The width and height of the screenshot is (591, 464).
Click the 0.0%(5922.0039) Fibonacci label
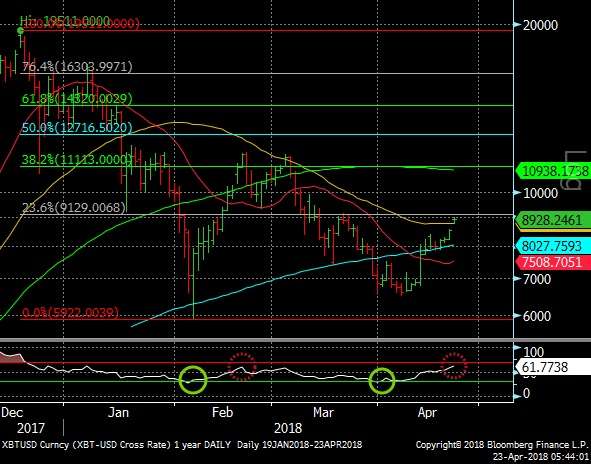click(70, 312)
